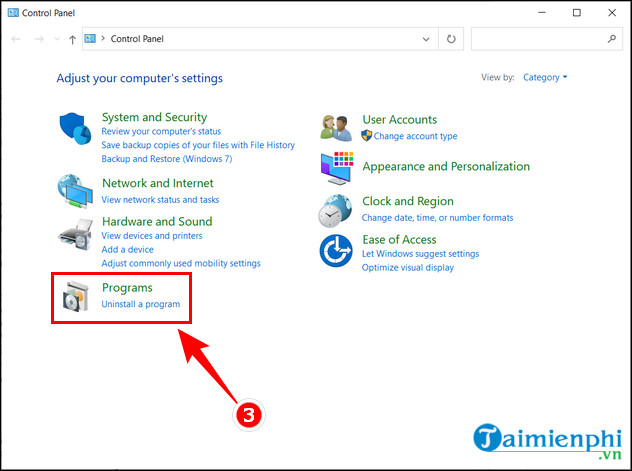Viewport: 632px width, 471px height.
Task: Open the View by Category dropdown
Action: (545, 77)
